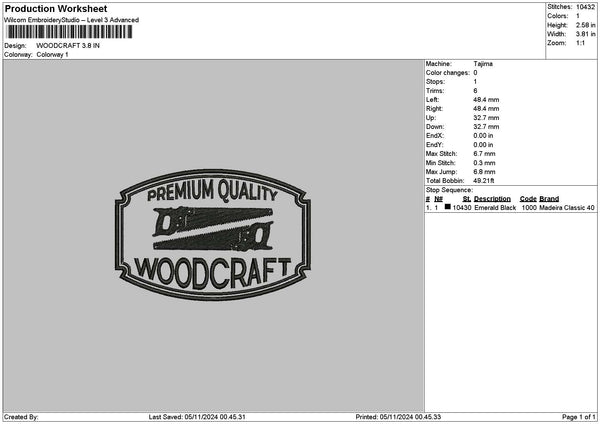This screenshot has width=600, height=424.
Task: Click the upper hand saw in the design
Action: pos(212,220)
